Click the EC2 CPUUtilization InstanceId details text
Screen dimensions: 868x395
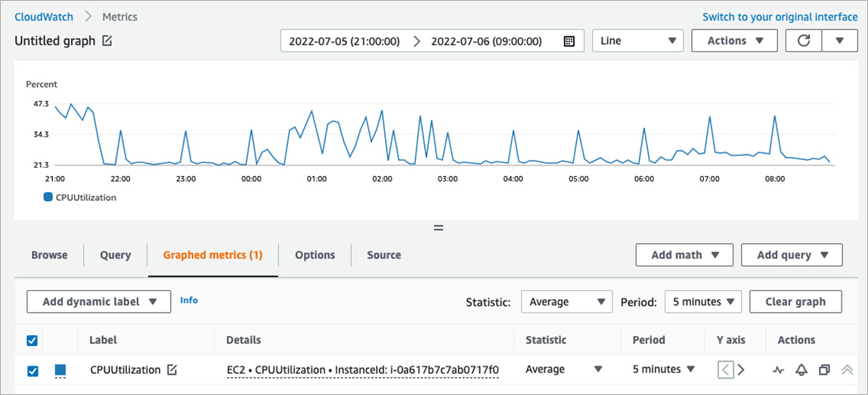pos(363,369)
